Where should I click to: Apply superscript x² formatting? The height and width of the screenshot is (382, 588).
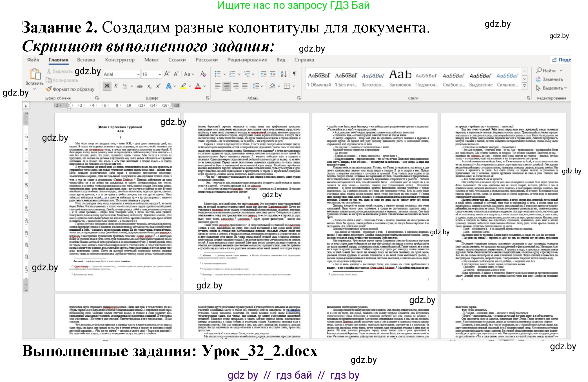pos(158,86)
